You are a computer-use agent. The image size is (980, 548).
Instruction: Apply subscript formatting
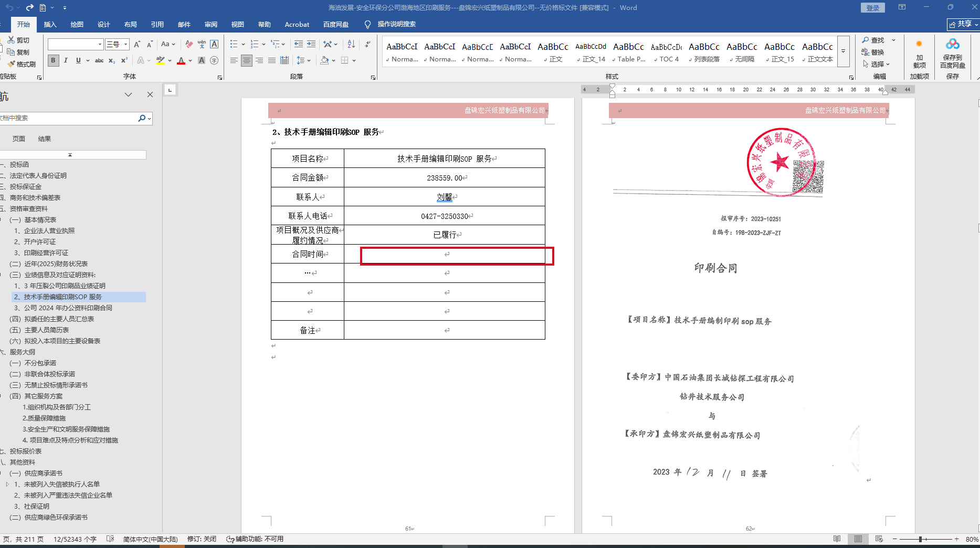point(112,60)
